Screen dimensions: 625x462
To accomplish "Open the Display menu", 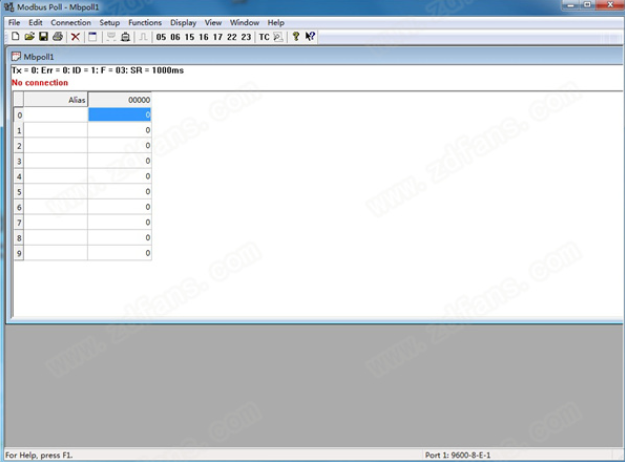I will click(183, 22).
